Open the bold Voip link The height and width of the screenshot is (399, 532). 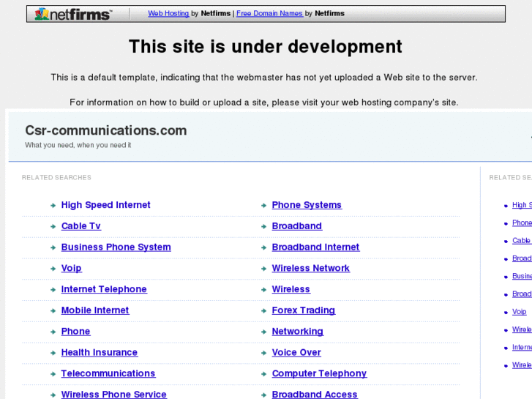click(x=71, y=268)
